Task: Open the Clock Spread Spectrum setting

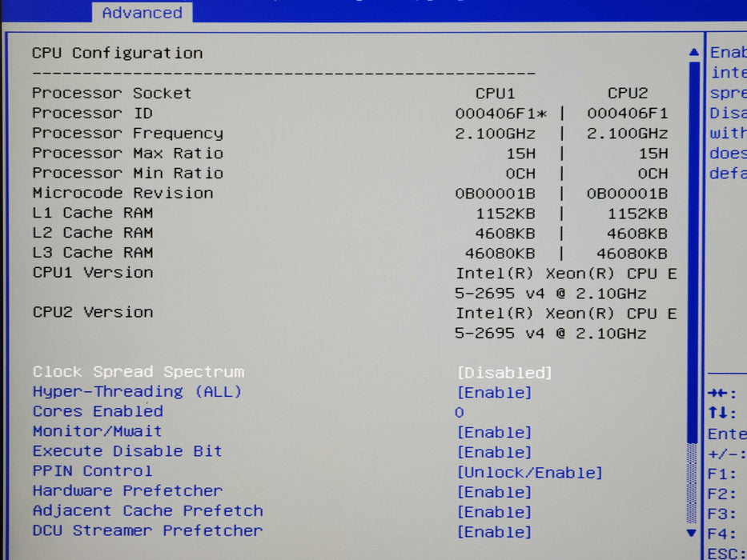Action: (x=504, y=372)
